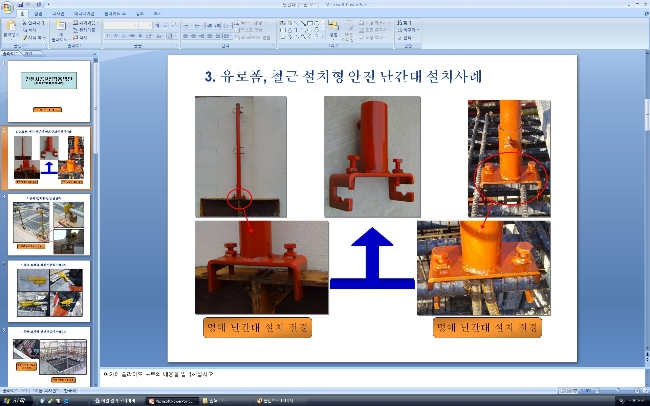Expand the shapes gallery more arrow
Screen dimensions: 650x406
coord(322,37)
